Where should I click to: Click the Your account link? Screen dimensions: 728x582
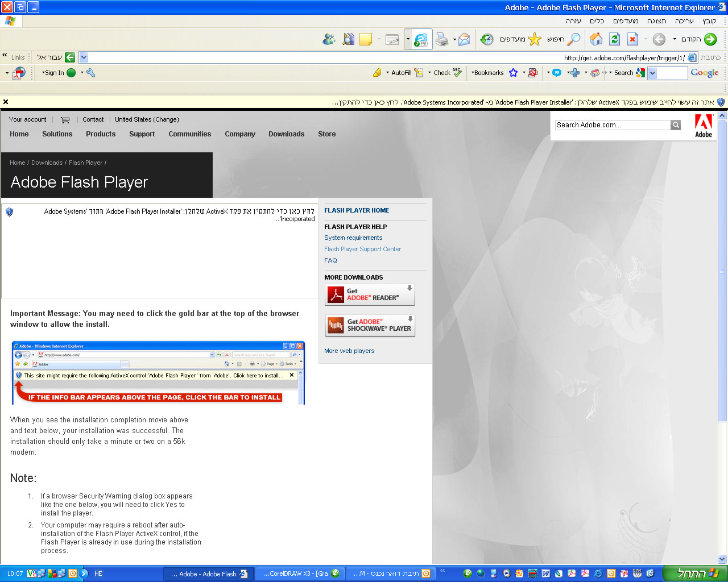pyautogui.click(x=28, y=120)
